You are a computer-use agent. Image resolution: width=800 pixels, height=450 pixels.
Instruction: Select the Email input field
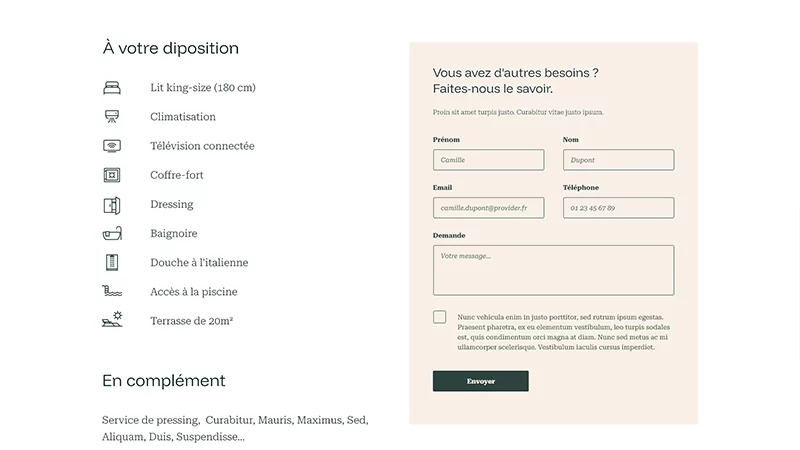pyautogui.click(x=488, y=208)
